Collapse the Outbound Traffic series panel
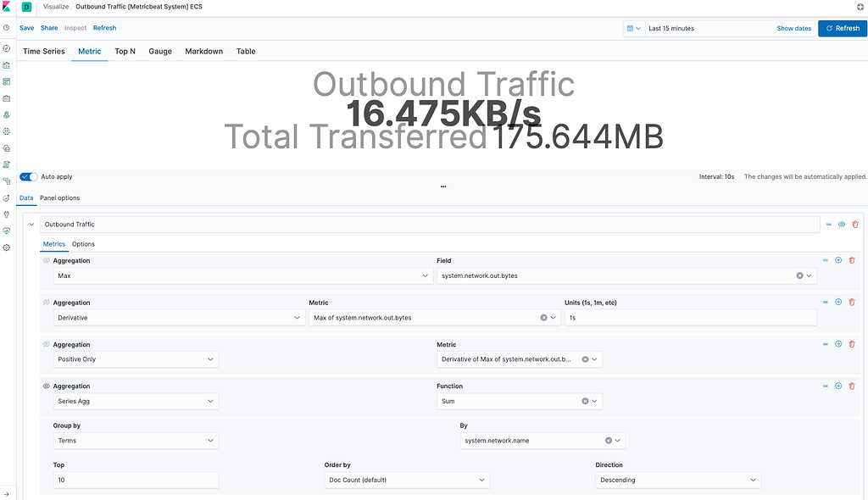Image resolution: width=868 pixels, height=500 pixels. tap(31, 224)
